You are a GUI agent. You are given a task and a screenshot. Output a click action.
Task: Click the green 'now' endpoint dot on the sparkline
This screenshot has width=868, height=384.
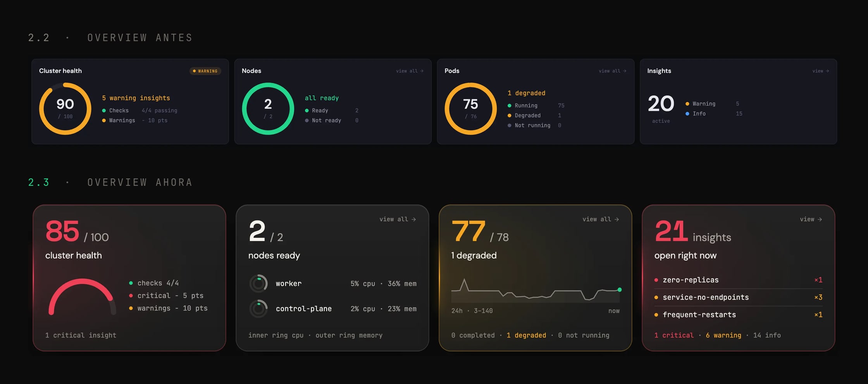(620, 290)
